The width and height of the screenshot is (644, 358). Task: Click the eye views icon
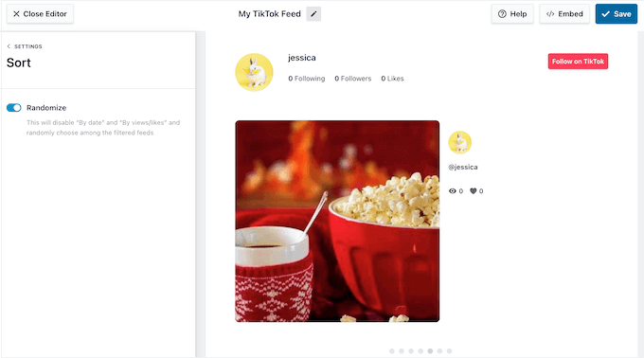click(x=452, y=191)
